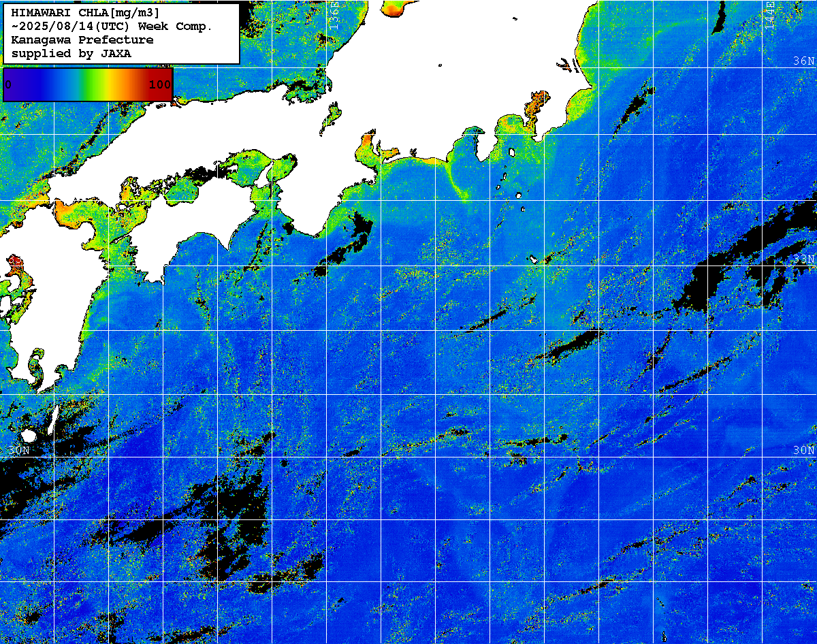This screenshot has width=817, height=644.
Task: Click the '36N' latitude label
Action: pos(803,61)
